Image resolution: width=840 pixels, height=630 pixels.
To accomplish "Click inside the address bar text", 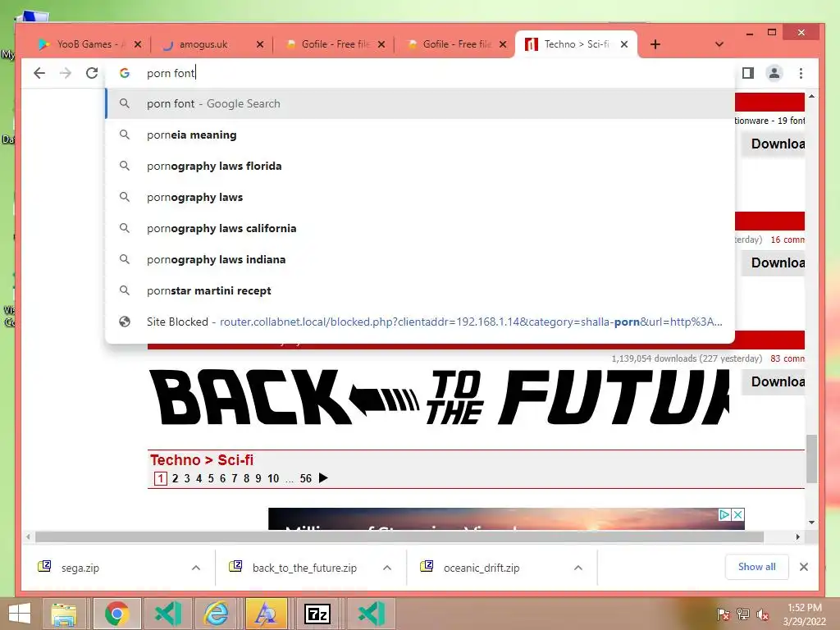I will (x=171, y=73).
